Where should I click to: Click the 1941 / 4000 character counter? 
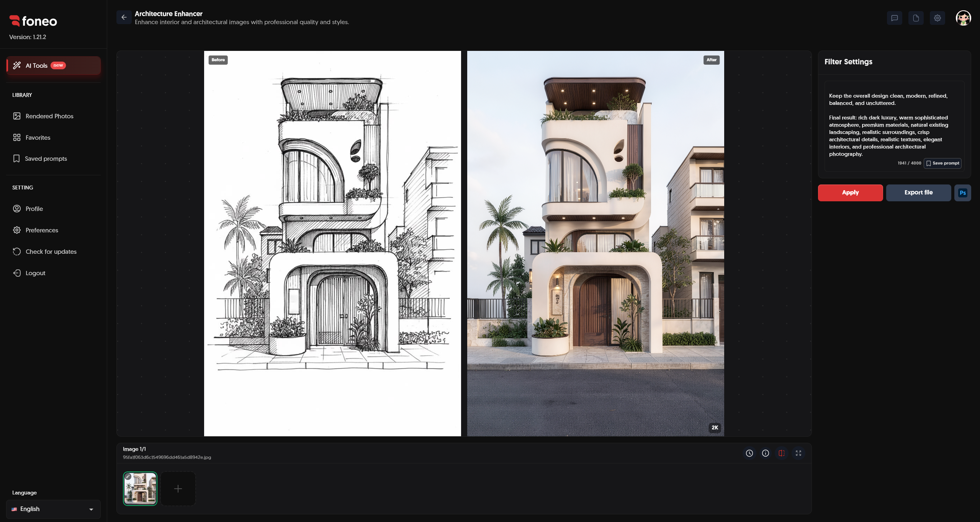pos(909,163)
